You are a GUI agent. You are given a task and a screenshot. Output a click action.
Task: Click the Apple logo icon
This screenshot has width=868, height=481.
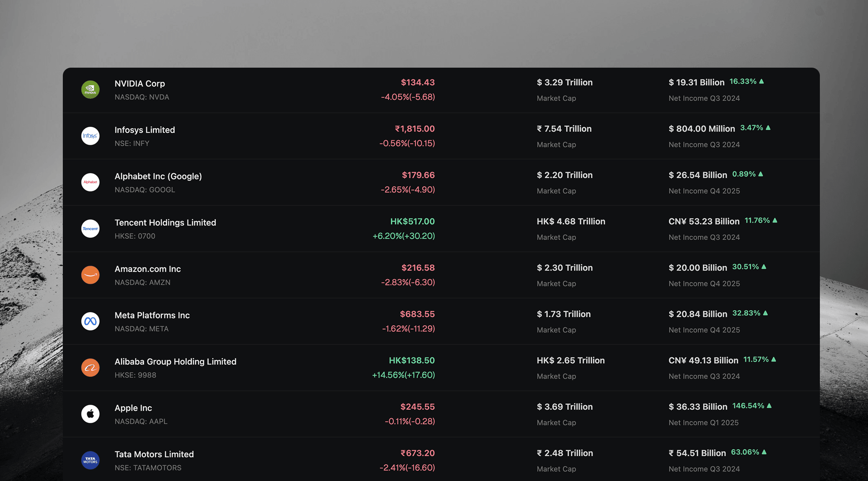90,414
